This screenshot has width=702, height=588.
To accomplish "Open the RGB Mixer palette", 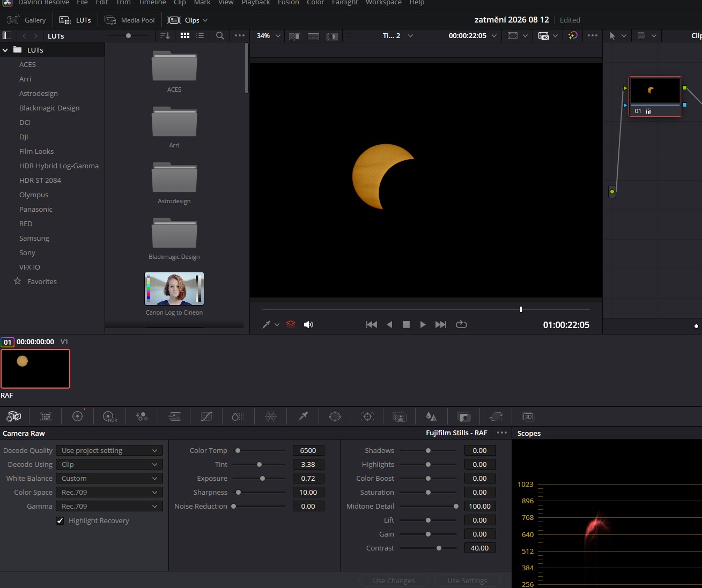I will 142,416.
